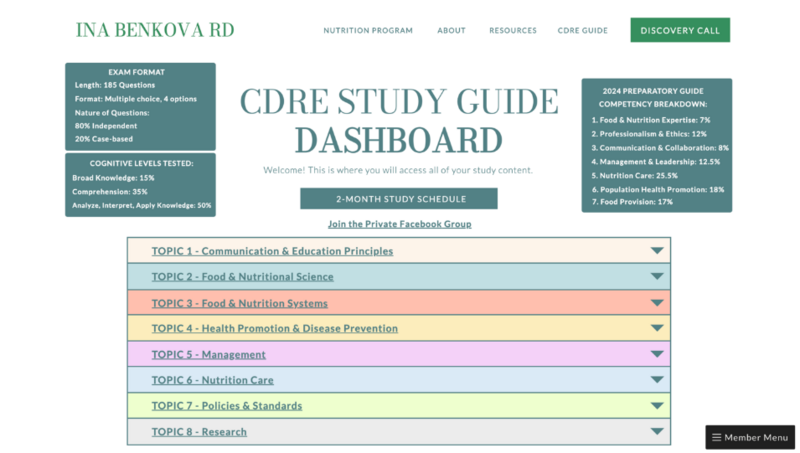Open Topic 5 Management link
This screenshot has height=453, width=800.
click(x=208, y=355)
